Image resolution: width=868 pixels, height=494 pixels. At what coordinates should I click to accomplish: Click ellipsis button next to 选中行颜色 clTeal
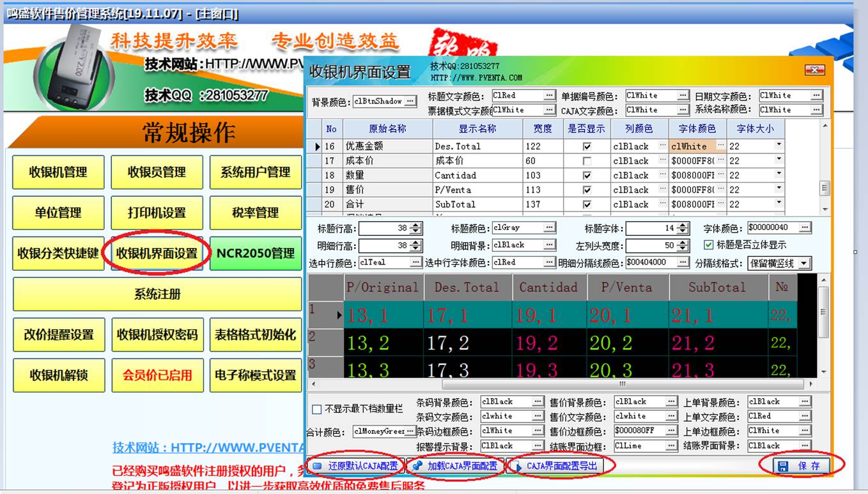(416, 262)
